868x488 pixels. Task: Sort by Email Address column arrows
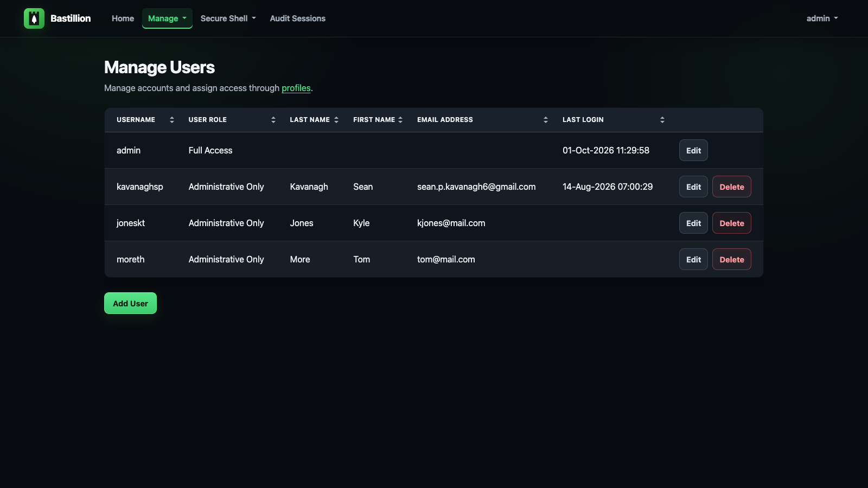[546, 120]
